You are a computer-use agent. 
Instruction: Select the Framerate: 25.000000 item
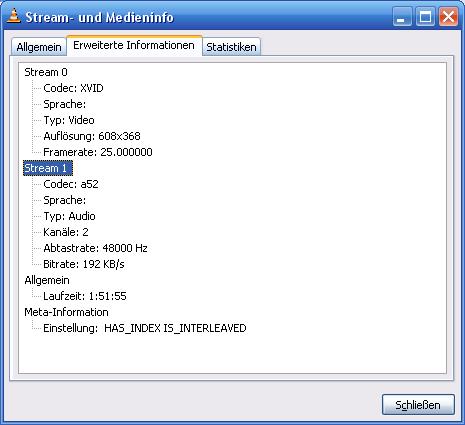pos(98,152)
